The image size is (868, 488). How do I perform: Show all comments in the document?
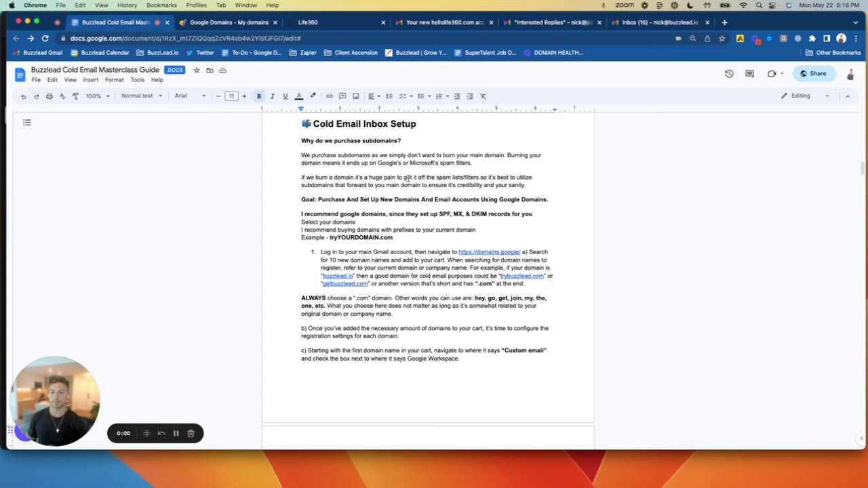click(749, 74)
